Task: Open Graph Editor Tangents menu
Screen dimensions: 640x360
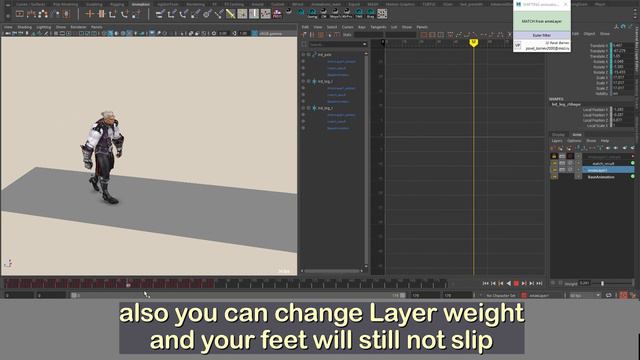Action: point(378,27)
